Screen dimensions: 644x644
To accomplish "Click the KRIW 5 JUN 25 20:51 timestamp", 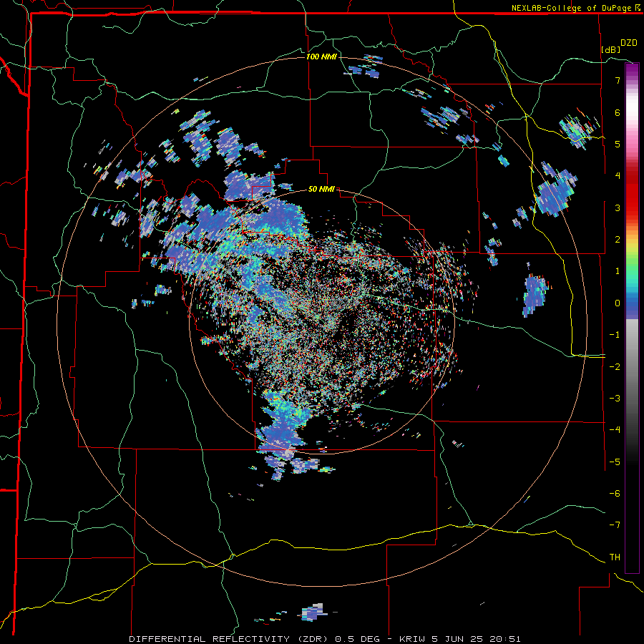I will click(460, 639).
